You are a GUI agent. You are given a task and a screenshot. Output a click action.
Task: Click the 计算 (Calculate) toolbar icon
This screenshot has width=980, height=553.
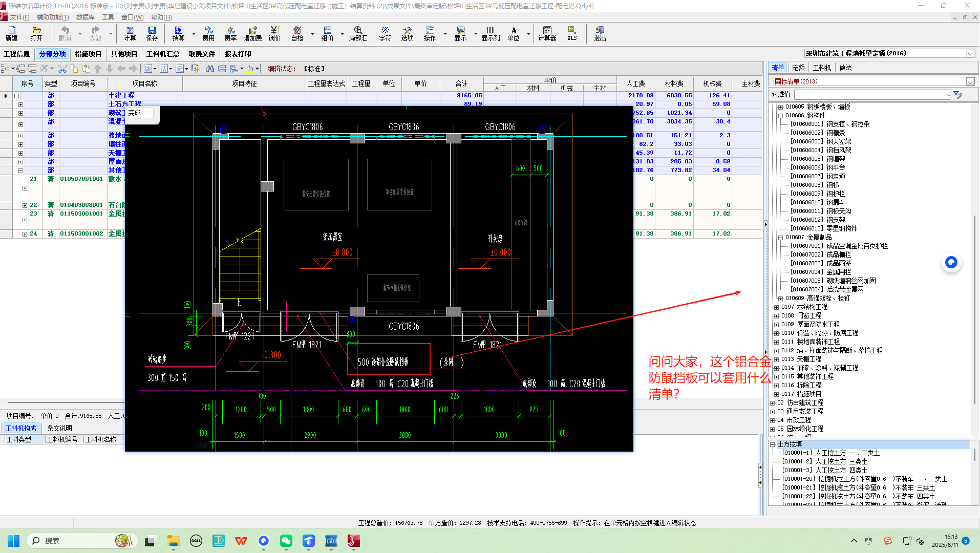coord(130,34)
